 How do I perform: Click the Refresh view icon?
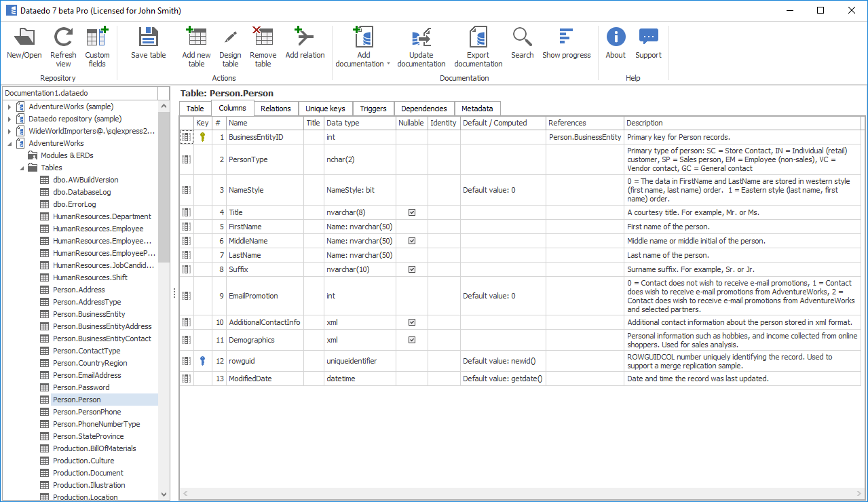(63, 38)
